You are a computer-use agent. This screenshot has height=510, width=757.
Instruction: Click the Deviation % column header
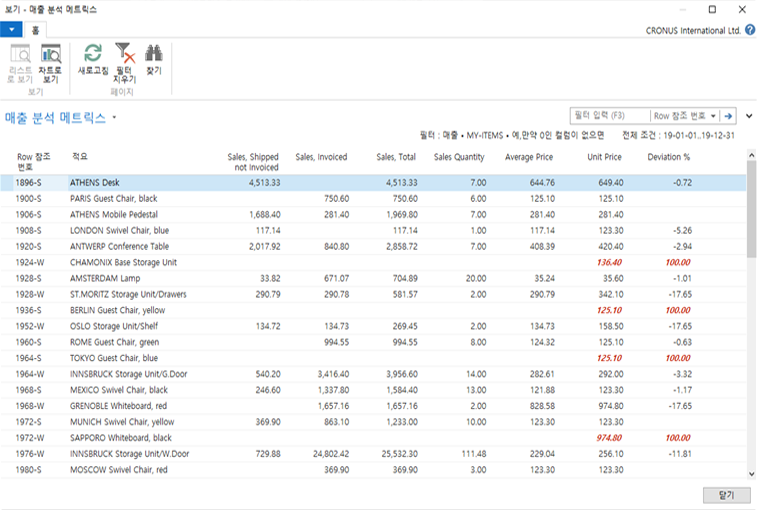point(668,157)
